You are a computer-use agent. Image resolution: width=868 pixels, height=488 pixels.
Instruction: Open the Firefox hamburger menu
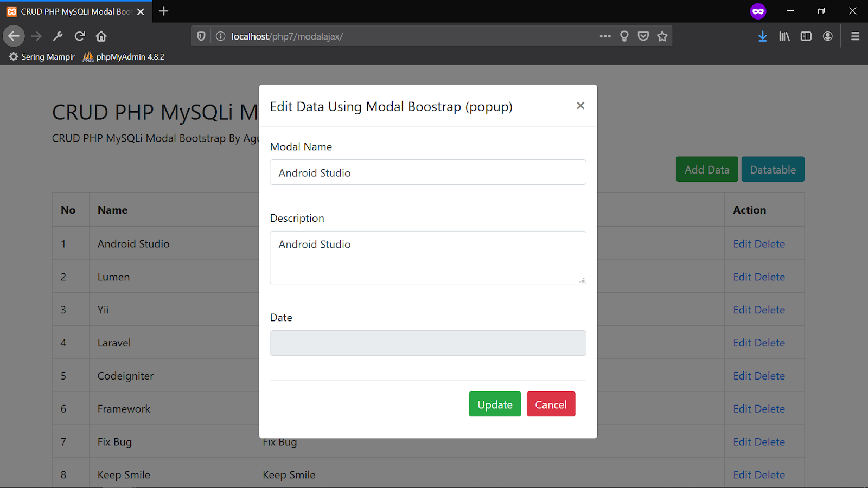coord(856,36)
